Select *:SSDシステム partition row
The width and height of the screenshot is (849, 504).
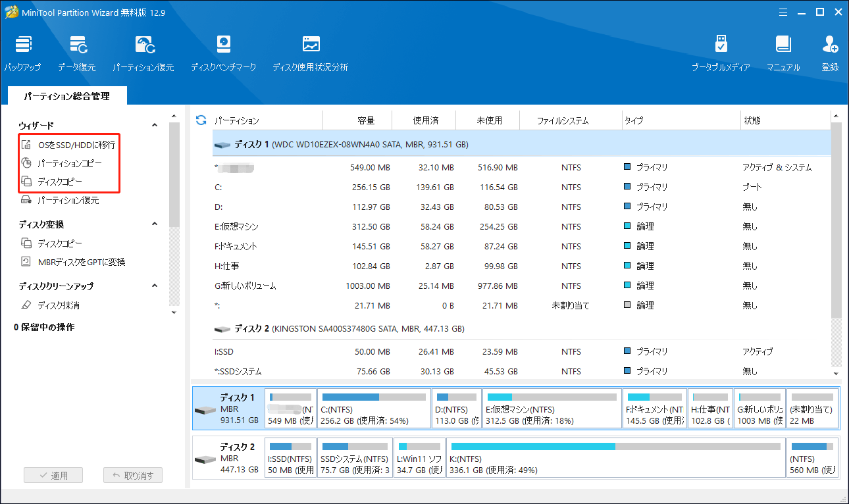click(x=522, y=371)
